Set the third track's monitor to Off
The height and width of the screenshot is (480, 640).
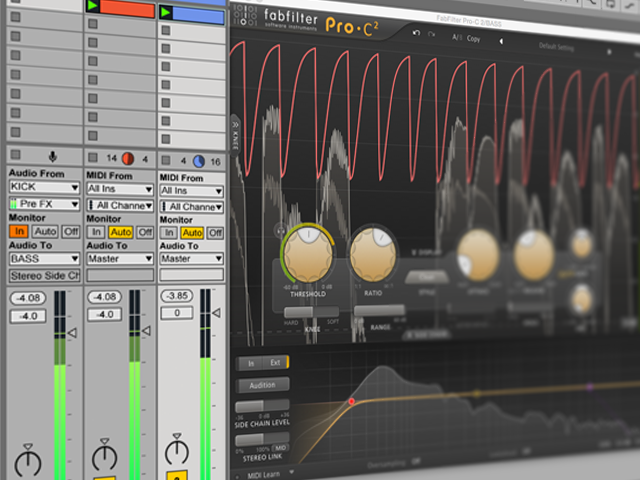point(216,233)
